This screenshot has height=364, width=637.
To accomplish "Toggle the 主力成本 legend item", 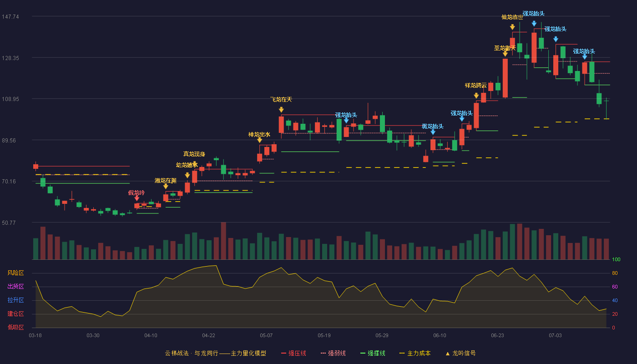I will [x=415, y=353].
